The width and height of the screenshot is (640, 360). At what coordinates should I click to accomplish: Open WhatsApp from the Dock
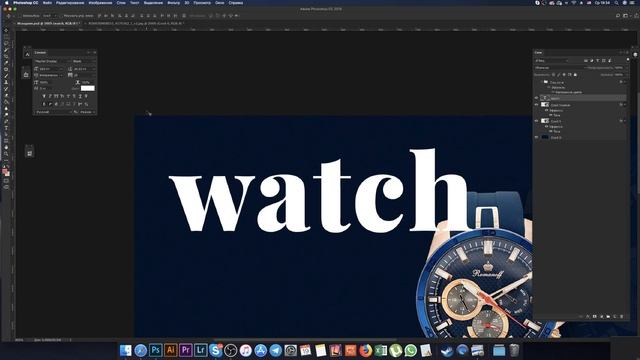[x=411, y=350]
